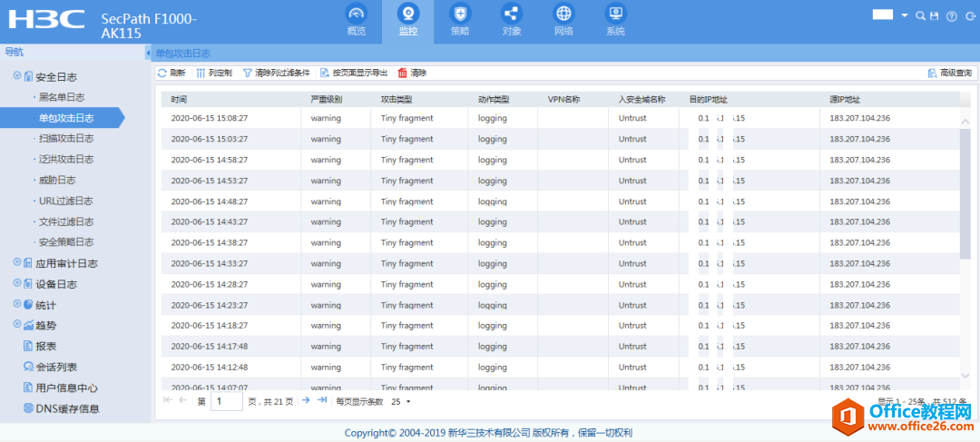Click the 列定制 column customize button
Image resolution: width=980 pixels, height=442 pixels.
point(214,74)
